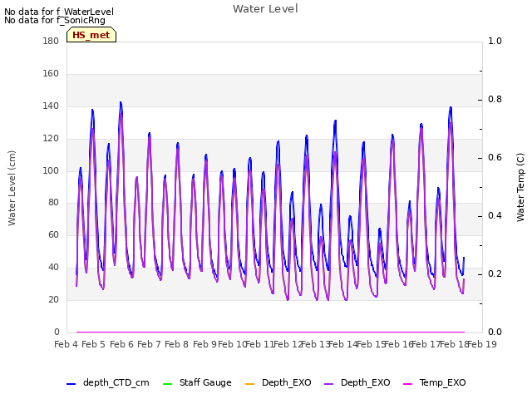Image resolution: width=532 pixels, height=399 pixels.
Task: Select the 'No data for f_WaterLevel' message
Action: 59,12
